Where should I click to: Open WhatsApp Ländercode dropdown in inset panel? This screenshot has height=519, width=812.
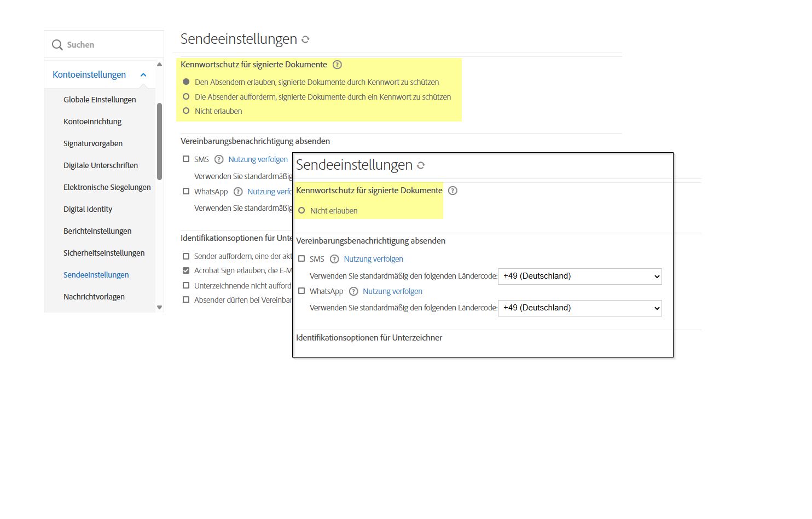click(580, 308)
